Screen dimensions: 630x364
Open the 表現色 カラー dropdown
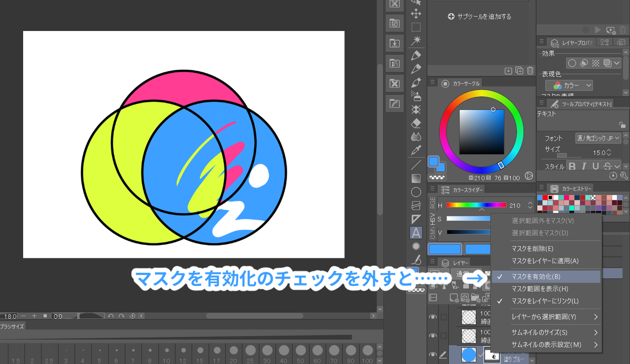pyautogui.click(x=569, y=85)
